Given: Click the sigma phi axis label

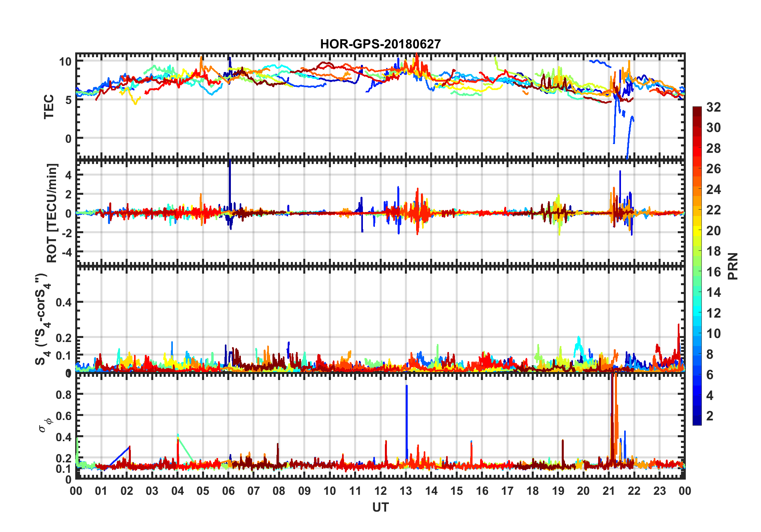Looking at the screenshot, I should tap(45, 425).
